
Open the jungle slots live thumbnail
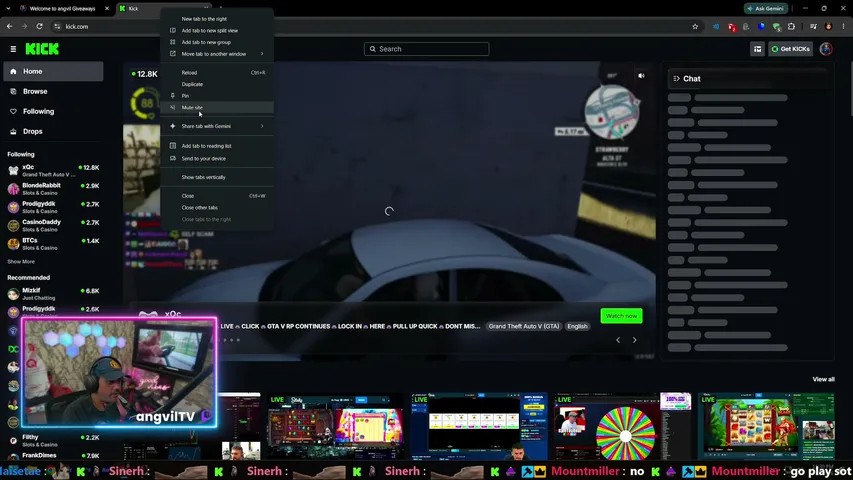click(x=767, y=427)
